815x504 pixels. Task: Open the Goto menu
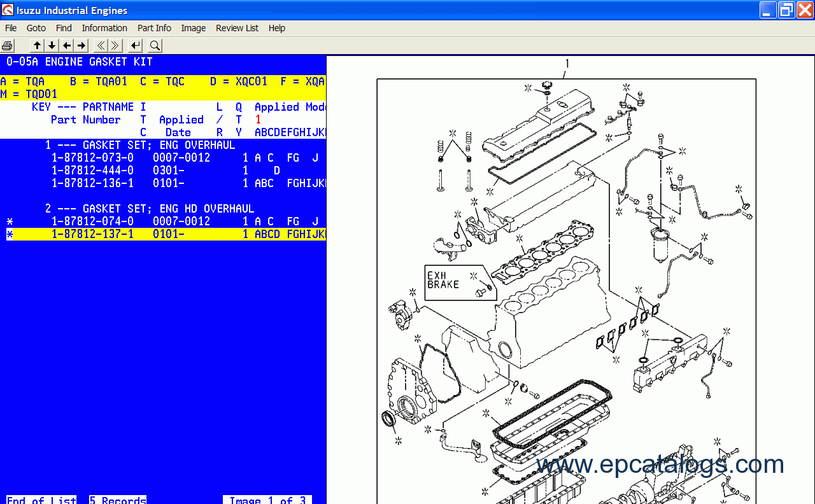(x=36, y=28)
